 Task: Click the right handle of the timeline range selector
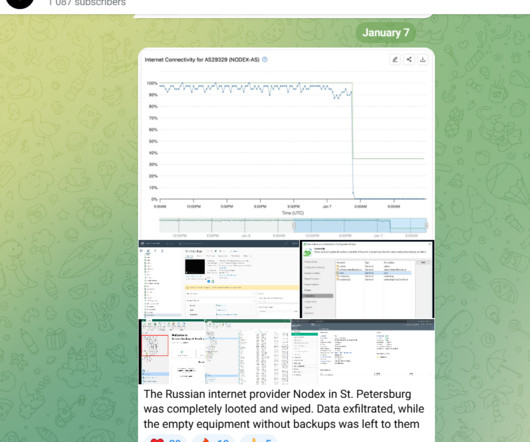coord(426,225)
